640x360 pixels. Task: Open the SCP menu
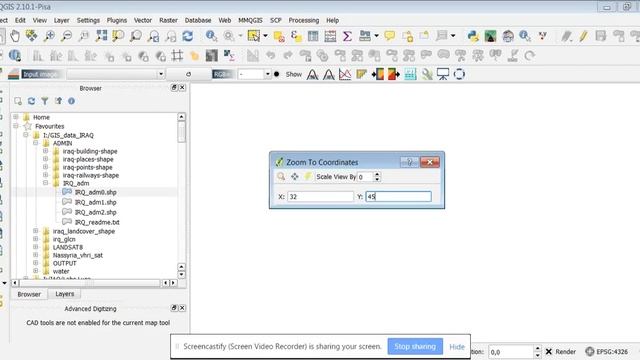pyautogui.click(x=276, y=20)
